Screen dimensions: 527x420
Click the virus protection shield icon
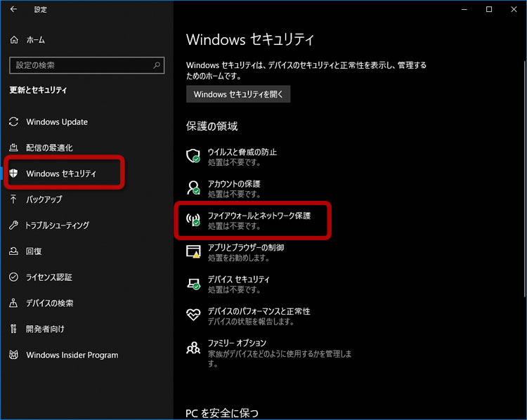click(x=193, y=156)
